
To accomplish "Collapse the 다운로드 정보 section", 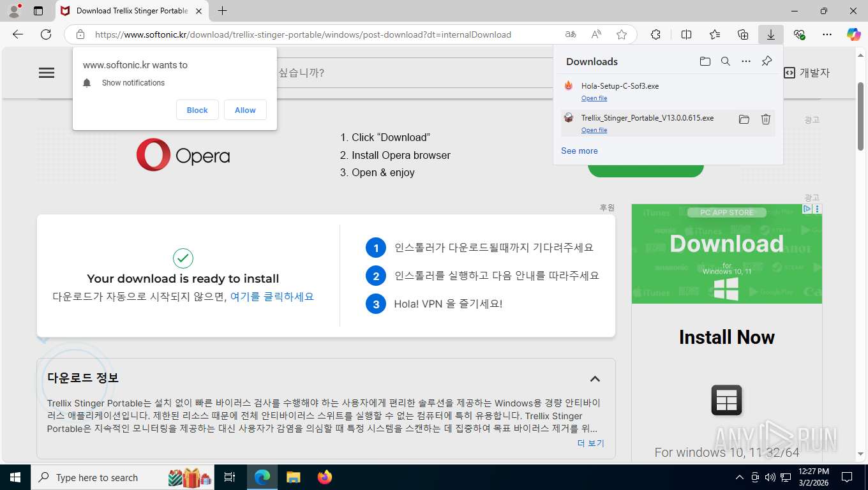I will pos(595,379).
